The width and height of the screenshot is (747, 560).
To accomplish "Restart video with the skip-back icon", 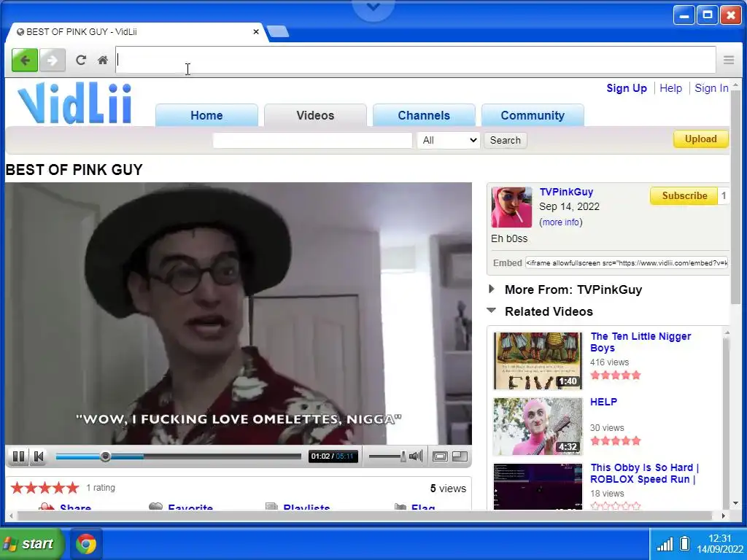I will pyautogui.click(x=39, y=456).
